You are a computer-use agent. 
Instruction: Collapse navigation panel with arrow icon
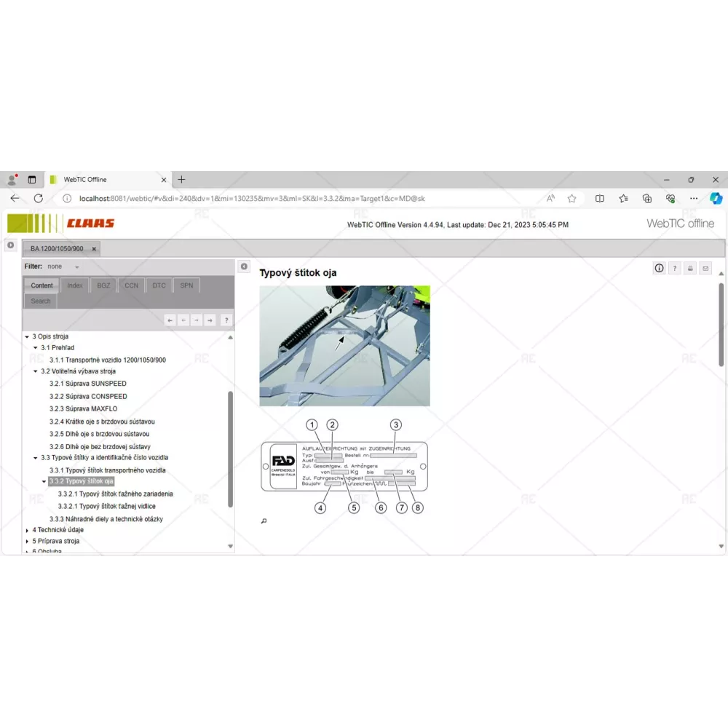pos(244,266)
